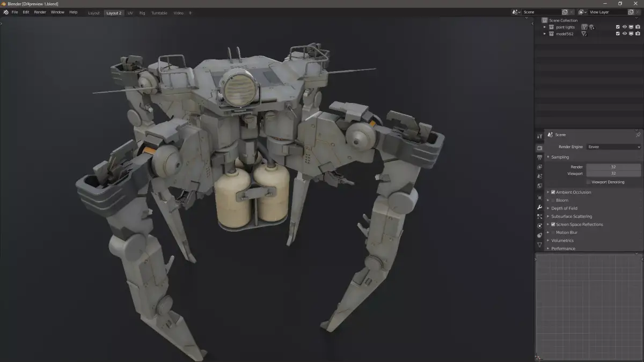Open the Object Constraints properties tab
This screenshot has width=644, height=362.
pyautogui.click(x=539, y=235)
